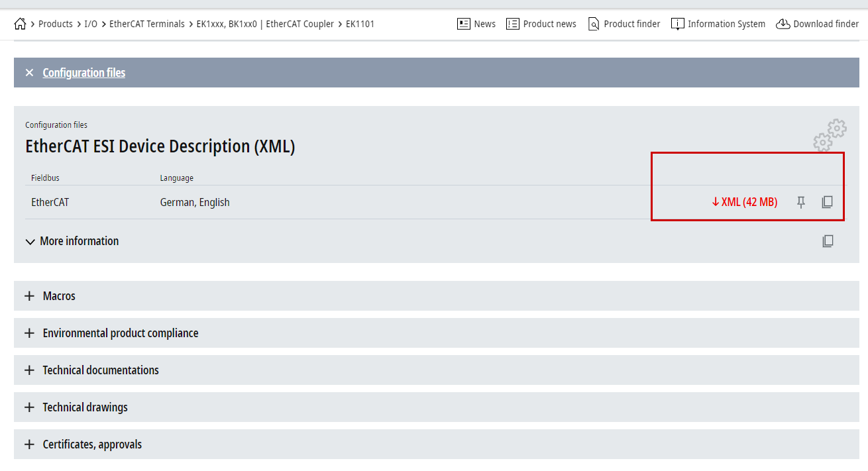
Task: Select the EtherCAT fieldbus cell
Action: coord(50,202)
